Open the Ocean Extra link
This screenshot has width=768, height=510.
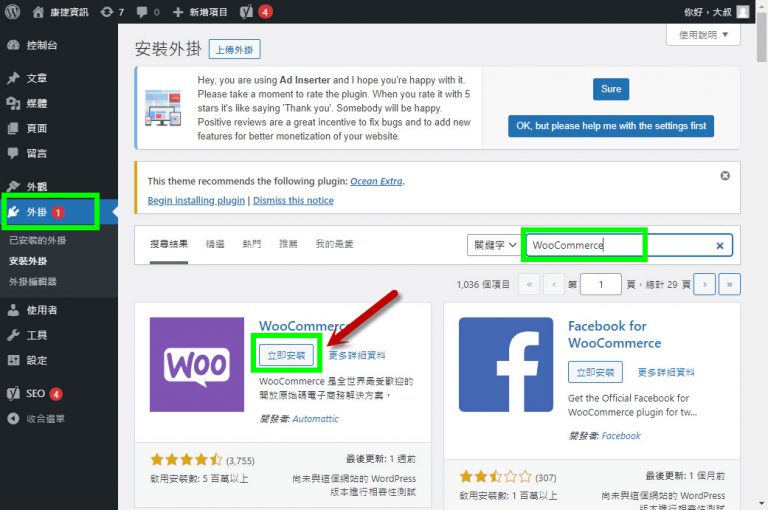[x=376, y=181]
